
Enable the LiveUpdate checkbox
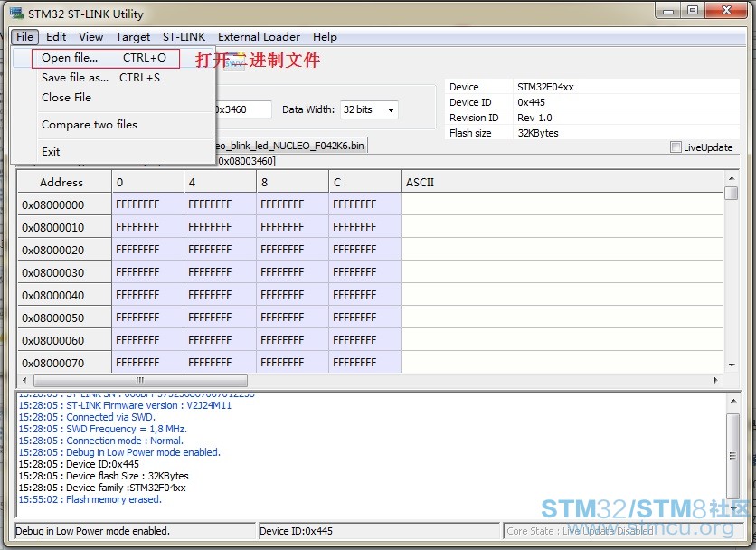tap(676, 147)
